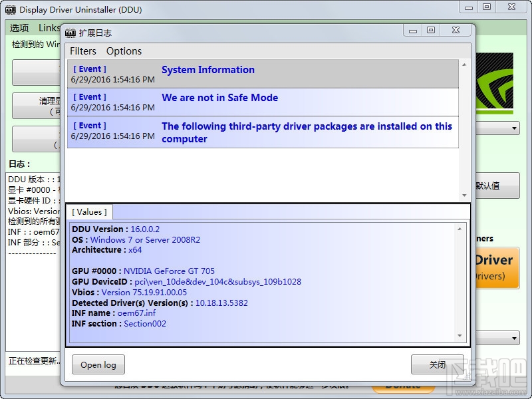
Task: Click the 扩展日志 dialog title bar icon
Action: (x=70, y=33)
